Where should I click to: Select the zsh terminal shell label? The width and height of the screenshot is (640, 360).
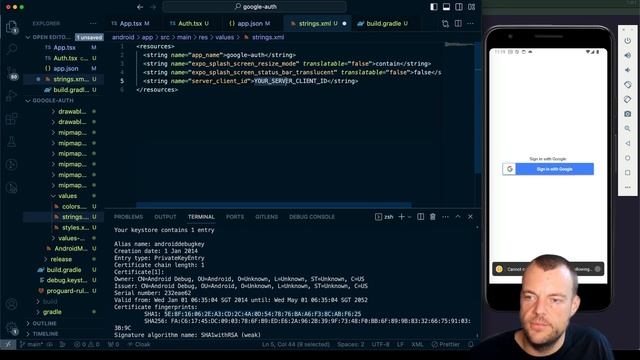[x=384, y=217]
